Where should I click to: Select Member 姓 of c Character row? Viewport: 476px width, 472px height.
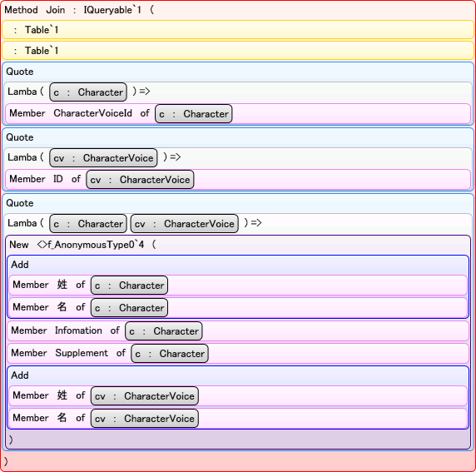tap(238, 286)
